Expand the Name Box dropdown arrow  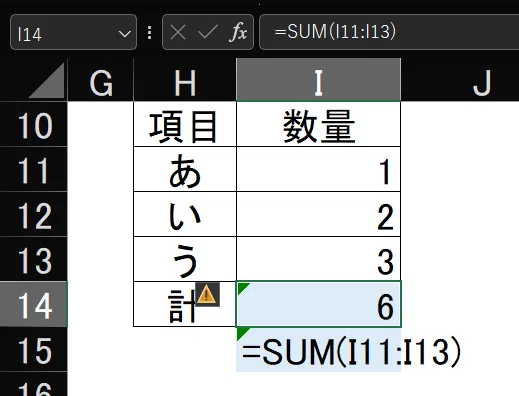pyautogui.click(x=125, y=34)
